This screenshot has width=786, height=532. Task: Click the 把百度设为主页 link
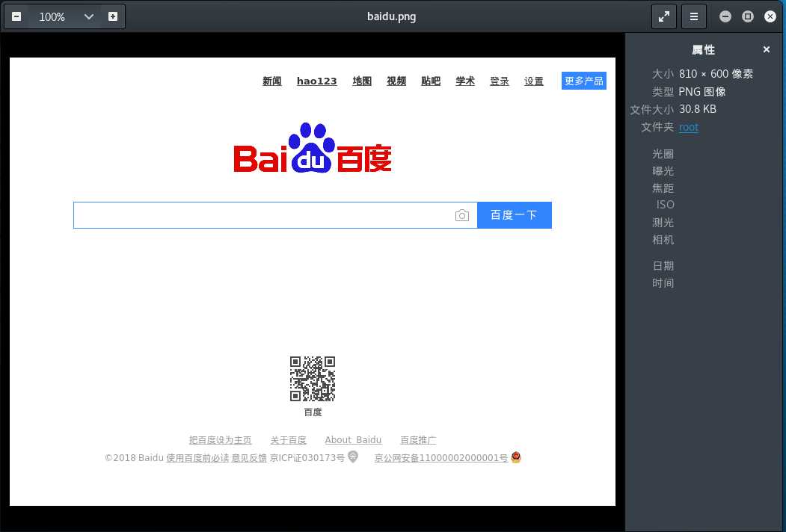[220, 440]
